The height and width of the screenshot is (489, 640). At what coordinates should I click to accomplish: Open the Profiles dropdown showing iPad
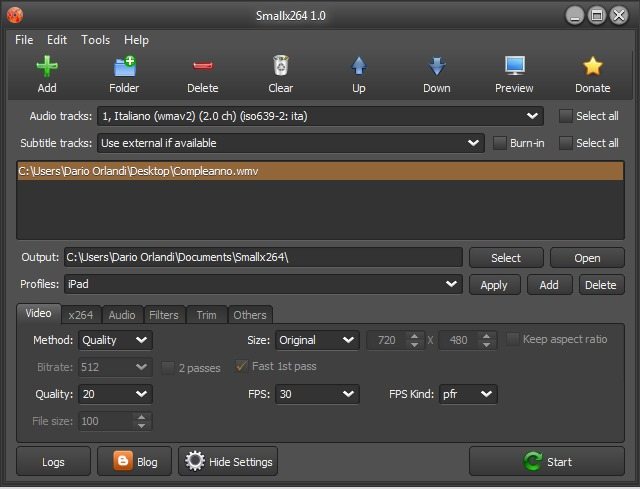(x=262, y=285)
